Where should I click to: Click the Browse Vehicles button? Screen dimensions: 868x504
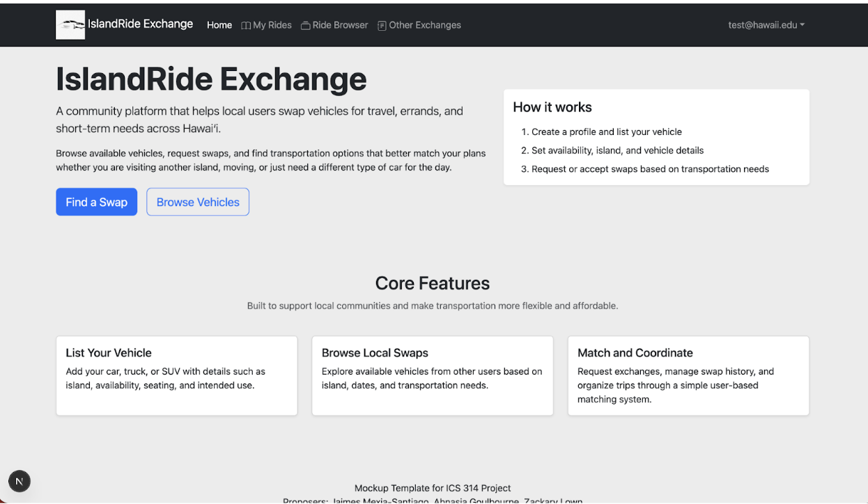click(197, 202)
